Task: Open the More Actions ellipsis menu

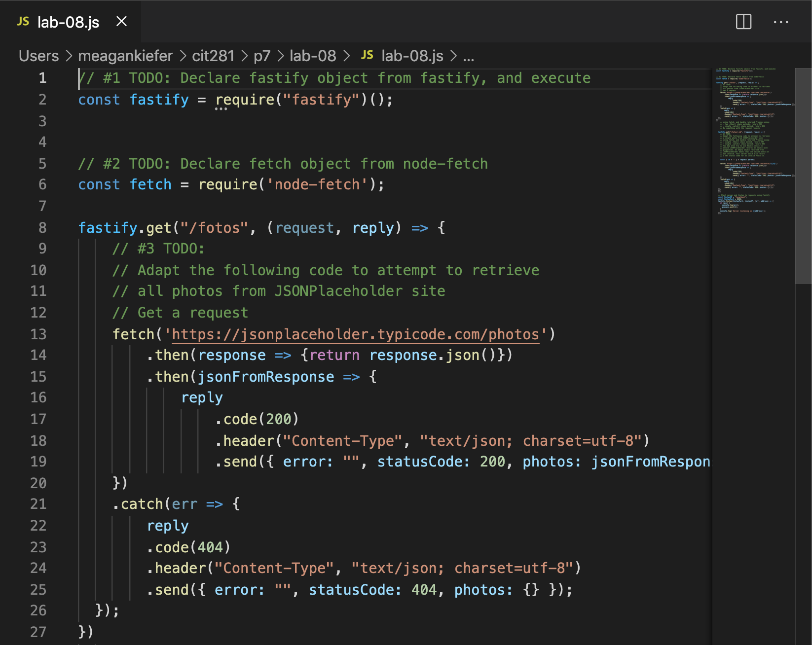Action: 781,22
